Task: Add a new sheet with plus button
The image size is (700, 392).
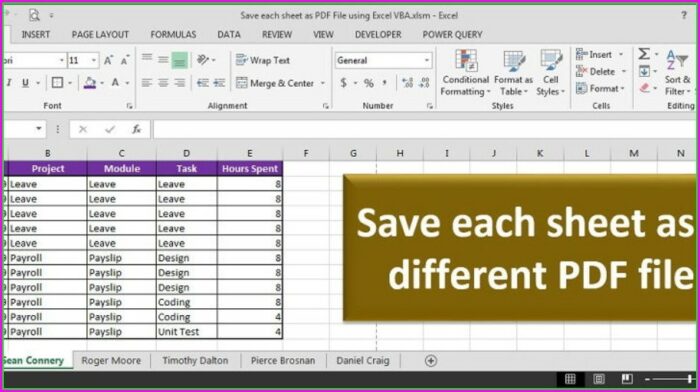Action: click(x=431, y=361)
